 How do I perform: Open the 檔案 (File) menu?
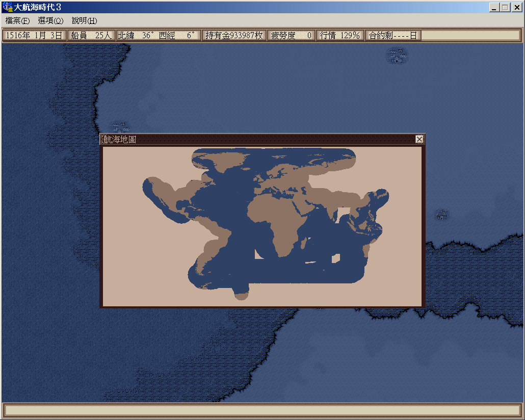[x=18, y=21]
